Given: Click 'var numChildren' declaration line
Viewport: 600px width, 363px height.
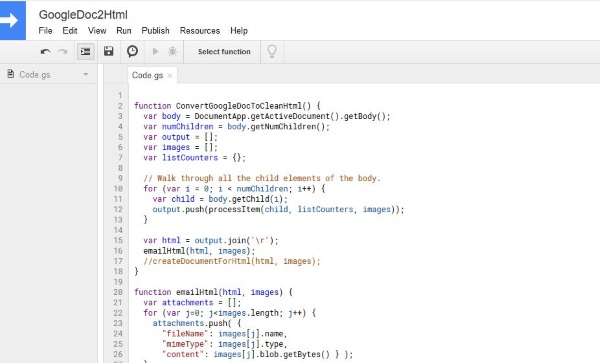Looking at the screenshot, I should pos(236,127).
